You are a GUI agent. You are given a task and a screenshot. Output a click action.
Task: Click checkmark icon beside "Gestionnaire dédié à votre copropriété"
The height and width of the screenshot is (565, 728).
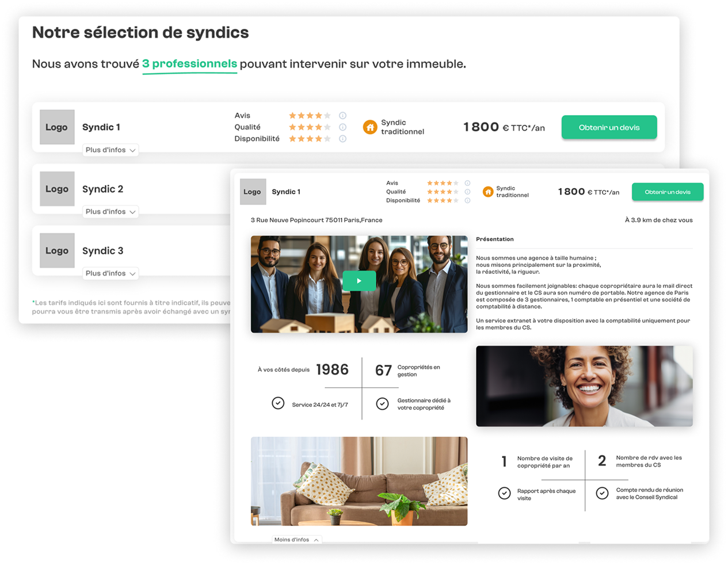tap(383, 404)
